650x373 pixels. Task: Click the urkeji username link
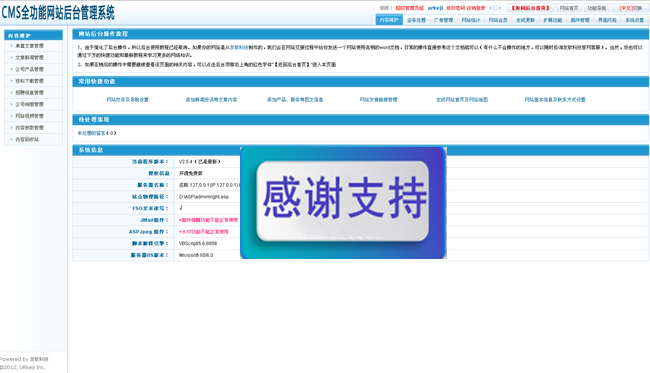pyautogui.click(x=435, y=8)
